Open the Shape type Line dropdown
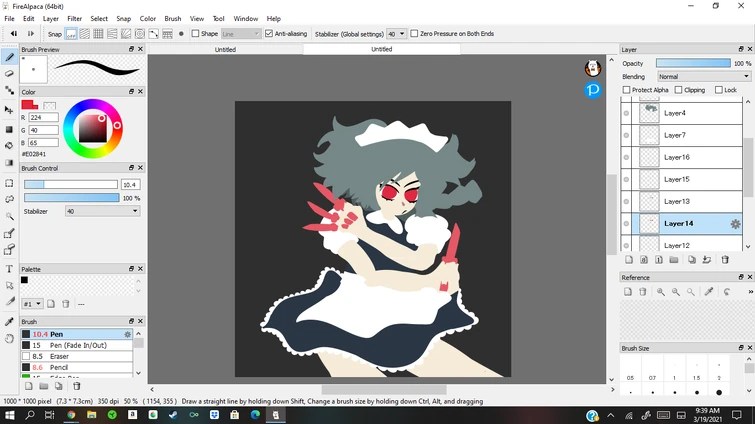This screenshot has height=424, width=755. [241, 34]
